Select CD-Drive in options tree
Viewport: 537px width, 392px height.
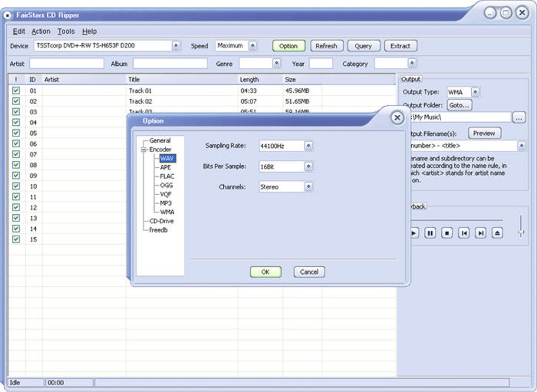point(161,221)
